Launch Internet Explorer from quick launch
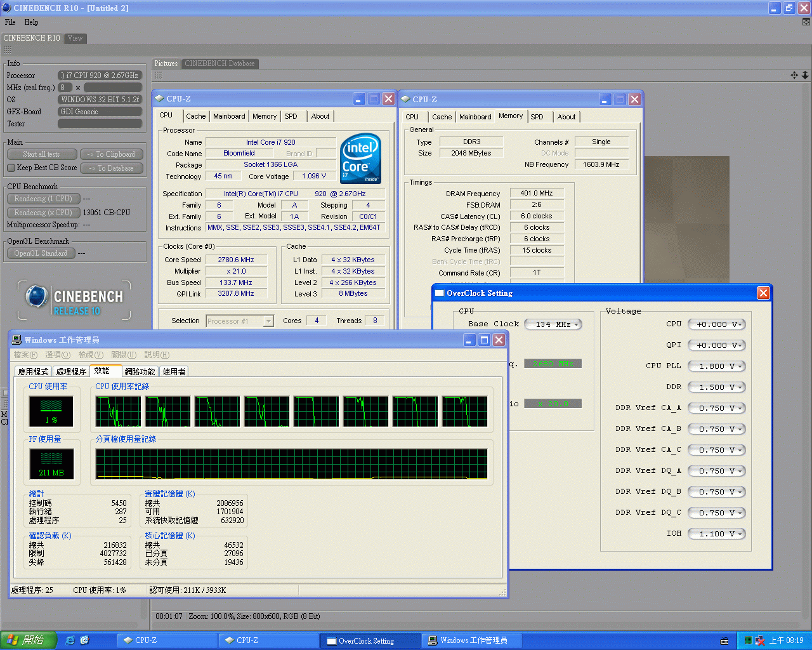The height and width of the screenshot is (650, 812). tap(70, 640)
